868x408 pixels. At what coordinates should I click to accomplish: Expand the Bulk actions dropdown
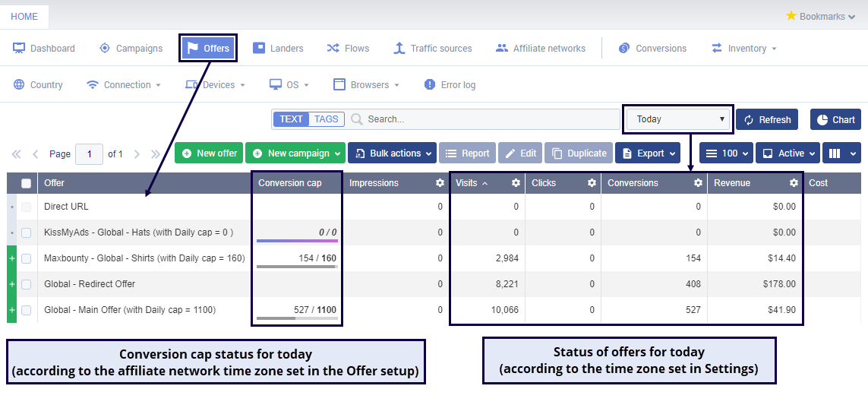(392, 153)
